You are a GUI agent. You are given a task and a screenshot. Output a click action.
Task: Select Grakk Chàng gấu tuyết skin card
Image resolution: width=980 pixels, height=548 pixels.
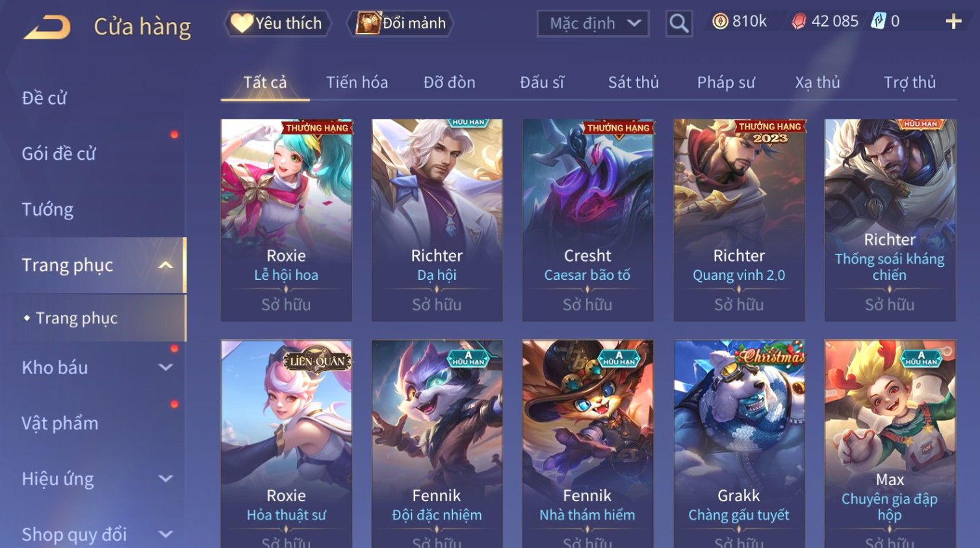point(739,444)
